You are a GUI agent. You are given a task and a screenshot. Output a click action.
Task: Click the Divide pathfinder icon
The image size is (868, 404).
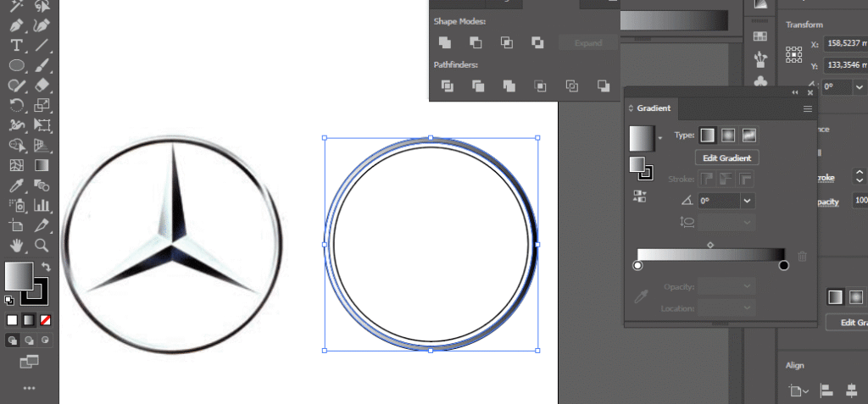[x=447, y=86]
